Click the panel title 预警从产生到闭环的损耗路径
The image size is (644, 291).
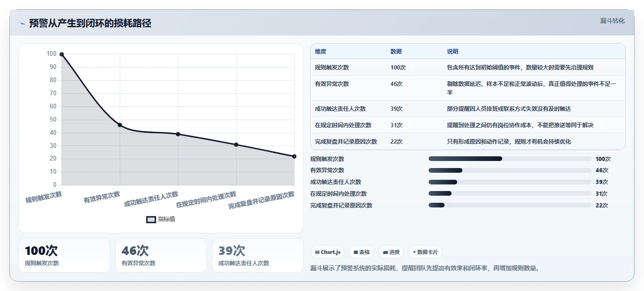point(90,23)
